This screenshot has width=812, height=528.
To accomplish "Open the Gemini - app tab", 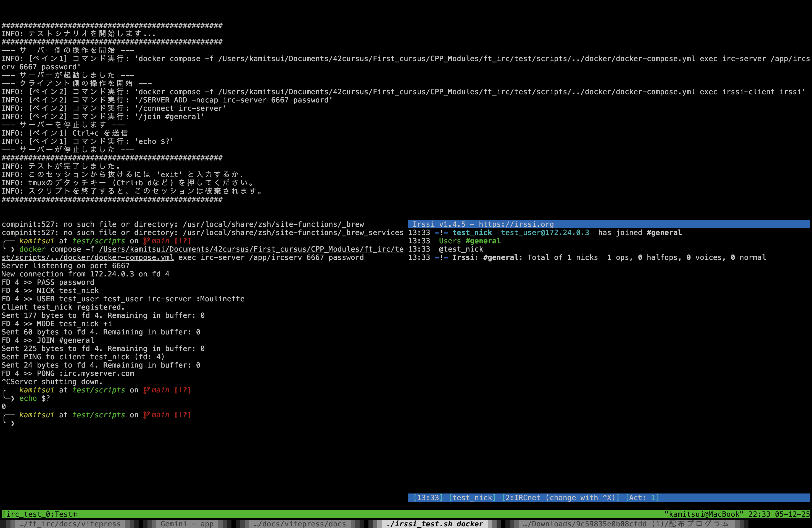I will 187,524.
